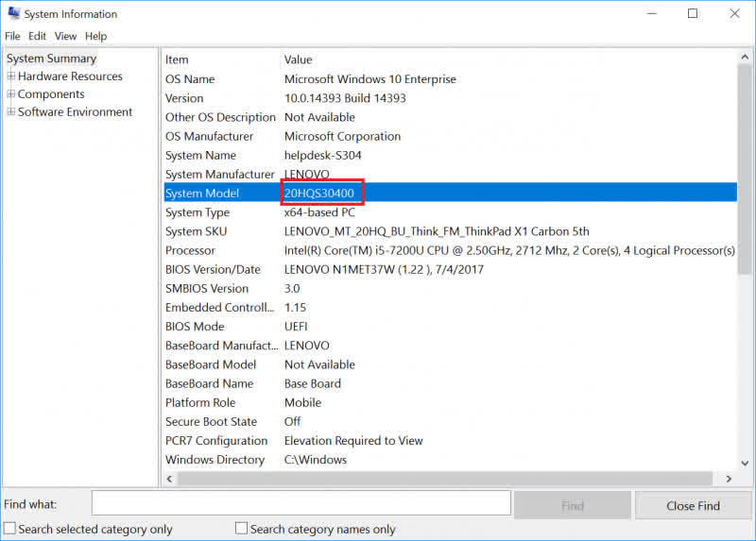Select the System Model row label
This screenshot has height=541, width=756.
[202, 194]
